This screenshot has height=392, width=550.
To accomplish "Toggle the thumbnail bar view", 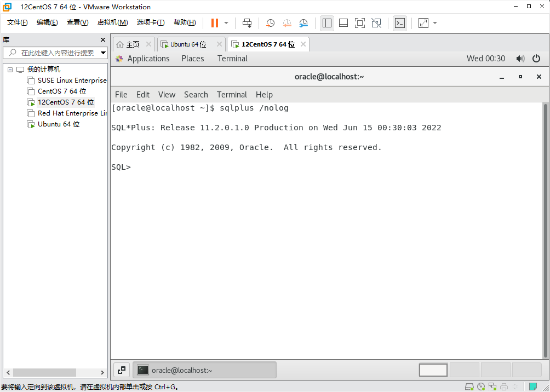I will click(x=343, y=23).
